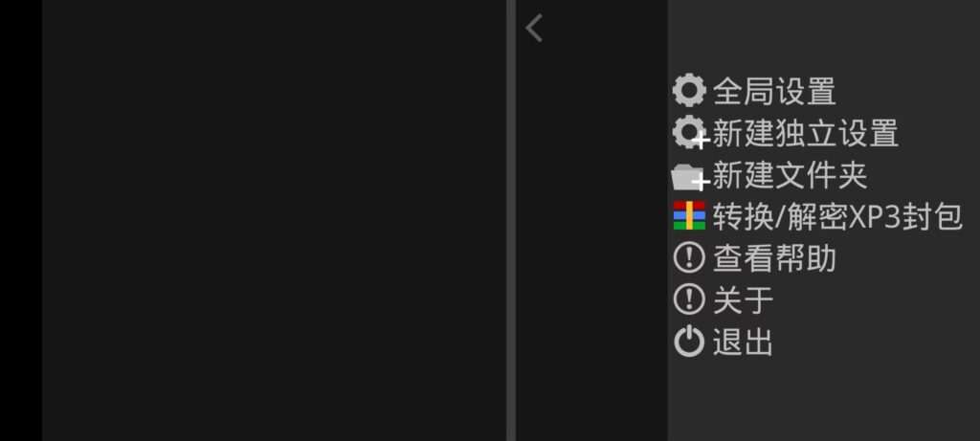
Task: Click the exclamation icon beside 关于
Action: click(x=689, y=299)
